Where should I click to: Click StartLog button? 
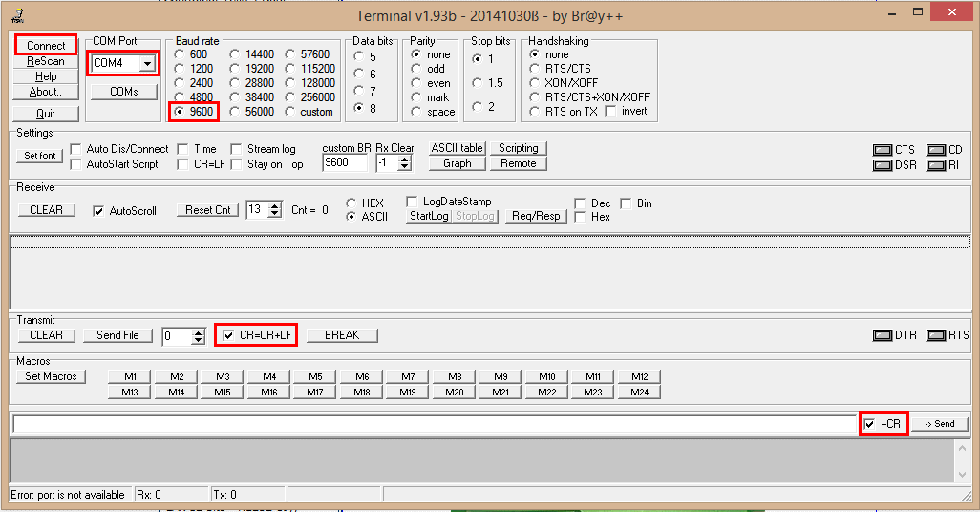pyautogui.click(x=429, y=216)
